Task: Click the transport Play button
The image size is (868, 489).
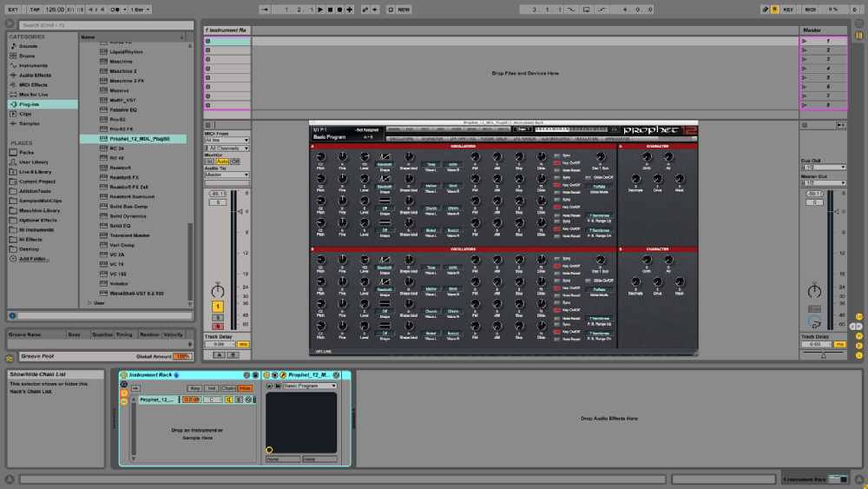Action: [320, 10]
